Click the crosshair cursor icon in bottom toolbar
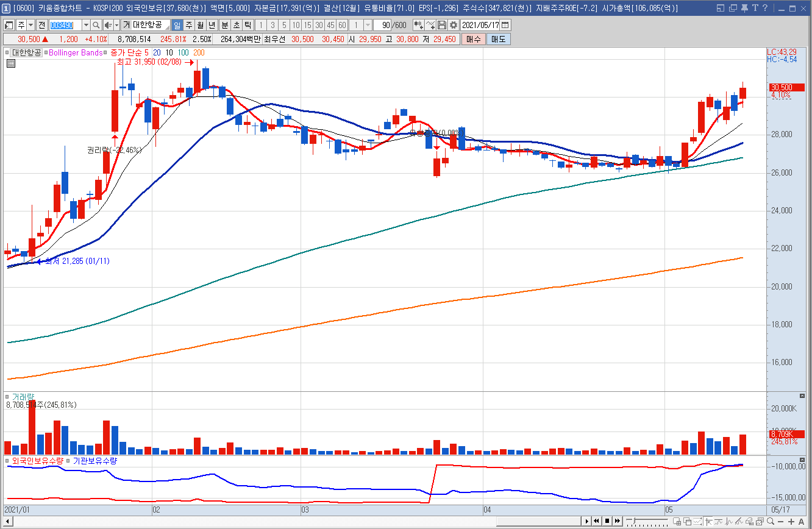812x529 pixels. 709,521
